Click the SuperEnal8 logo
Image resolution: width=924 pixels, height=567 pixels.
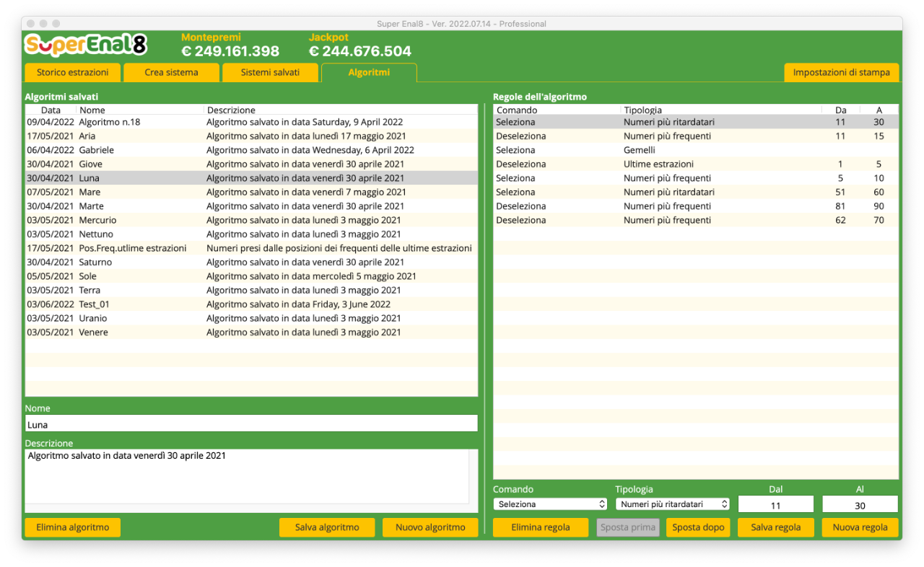click(x=86, y=45)
